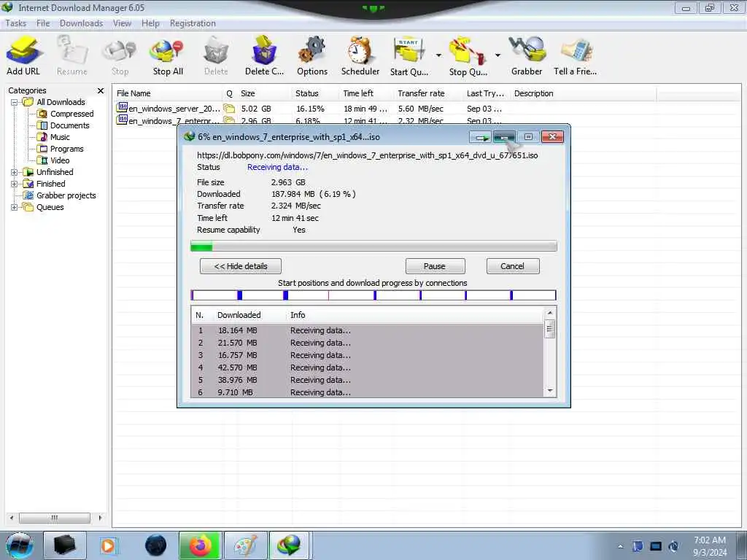Open media player taskbar icon
The height and width of the screenshot is (560, 747).
pyautogui.click(x=109, y=545)
